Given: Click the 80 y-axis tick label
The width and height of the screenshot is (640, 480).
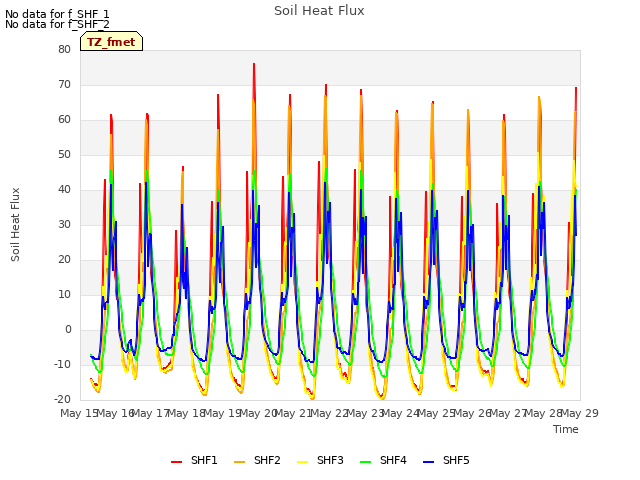Looking at the screenshot, I should (x=64, y=49).
